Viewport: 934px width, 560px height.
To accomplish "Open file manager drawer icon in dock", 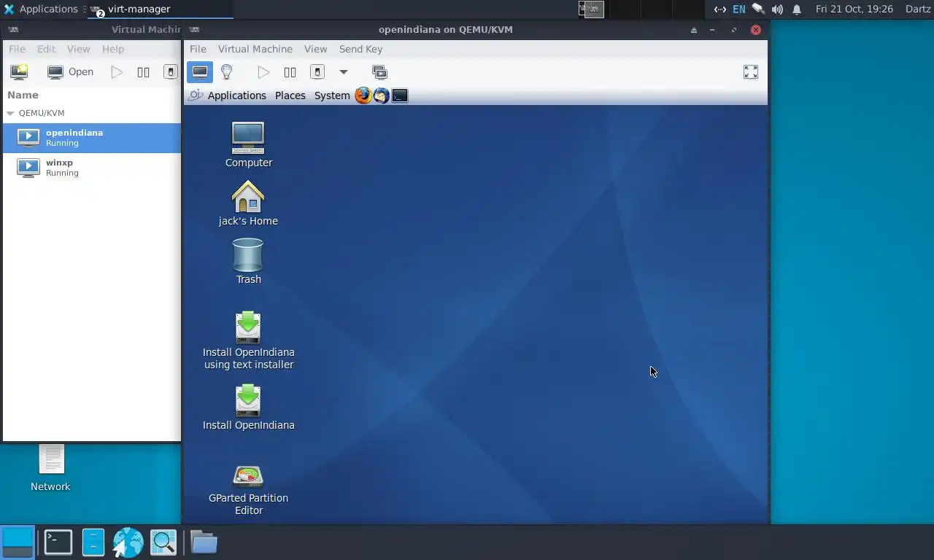I will point(93,542).
